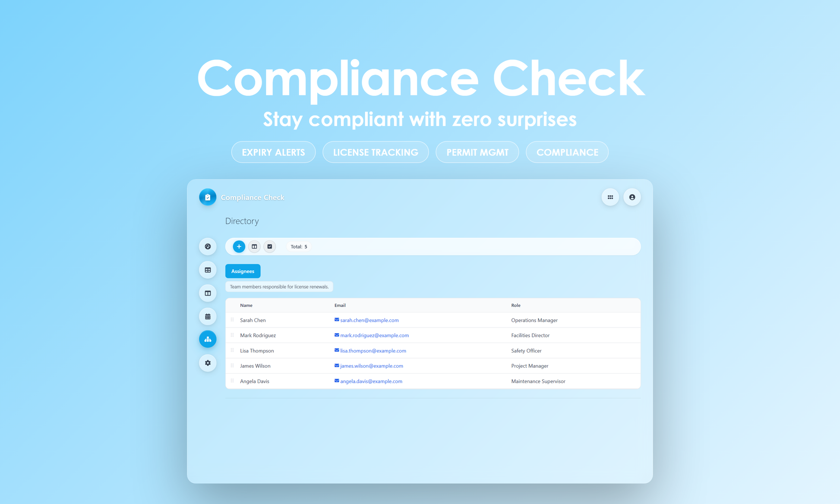Viewport: 840px width, 504px height.
Task: Open sarah.chen@example.com email link
Action: [x=369, y=320]
